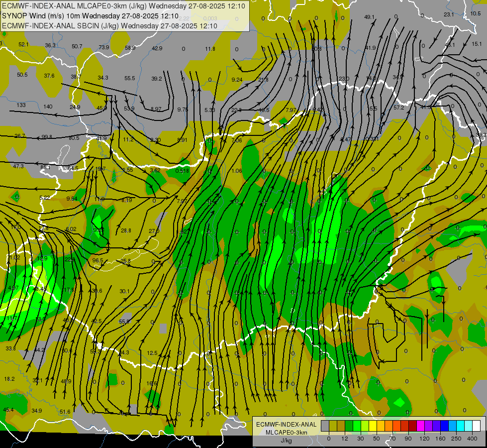Select the magenta legend swatch
Image resolution: width=487 pixels, height=448 pixels.
point(421,426)
